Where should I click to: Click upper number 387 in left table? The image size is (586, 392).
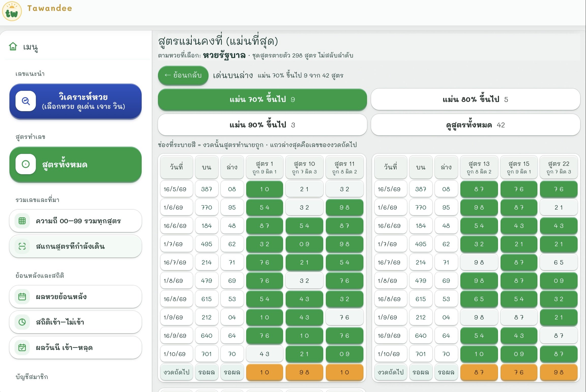coord(207,189)
